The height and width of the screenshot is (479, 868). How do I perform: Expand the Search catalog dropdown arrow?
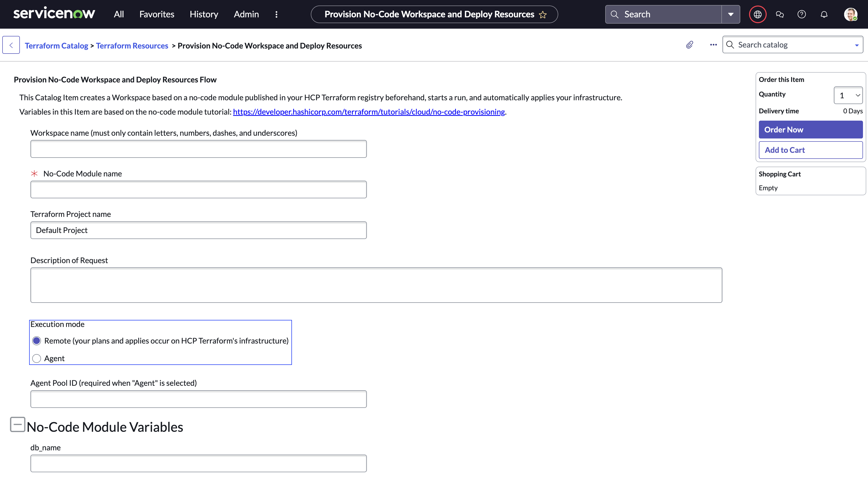856,45
